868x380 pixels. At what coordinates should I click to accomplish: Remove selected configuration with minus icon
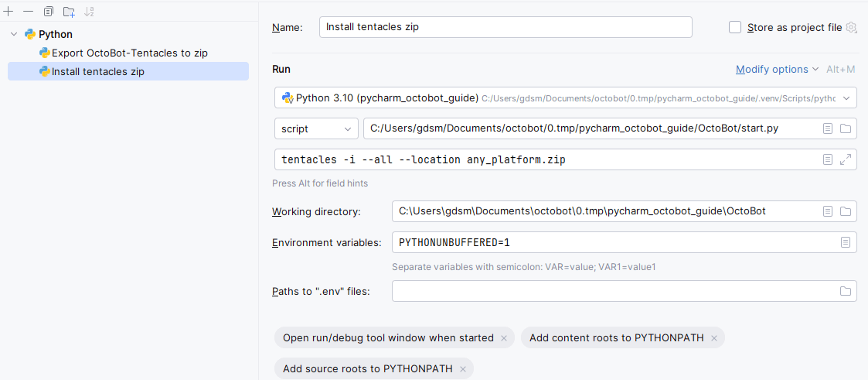coord(29,11)
